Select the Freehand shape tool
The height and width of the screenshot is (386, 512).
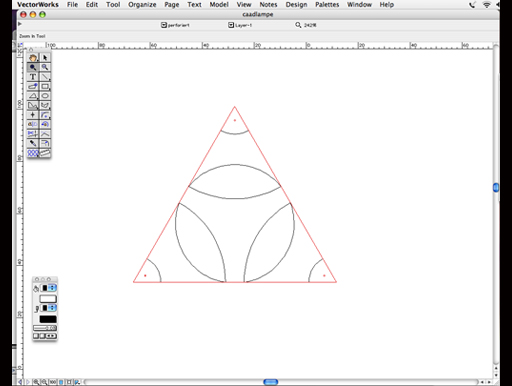(x=45, y=105)
